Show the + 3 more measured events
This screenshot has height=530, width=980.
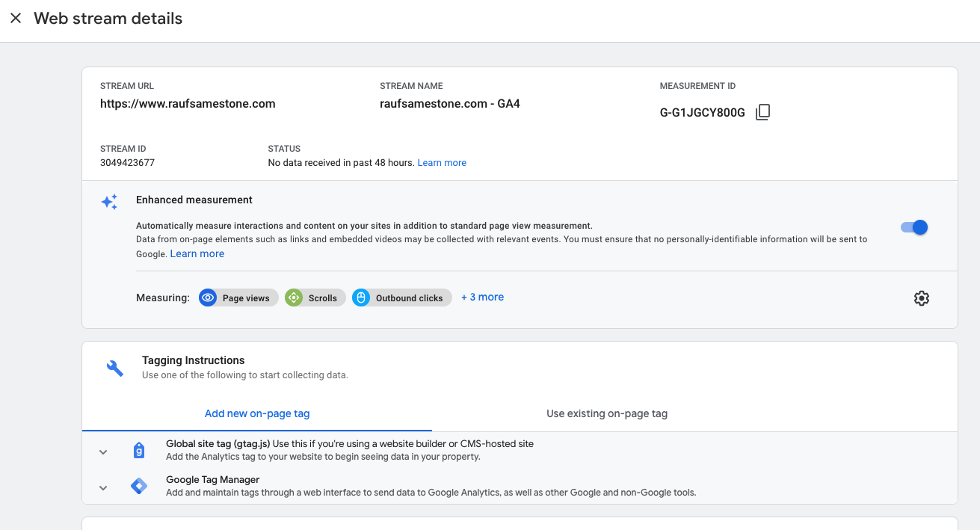[482, 297]
